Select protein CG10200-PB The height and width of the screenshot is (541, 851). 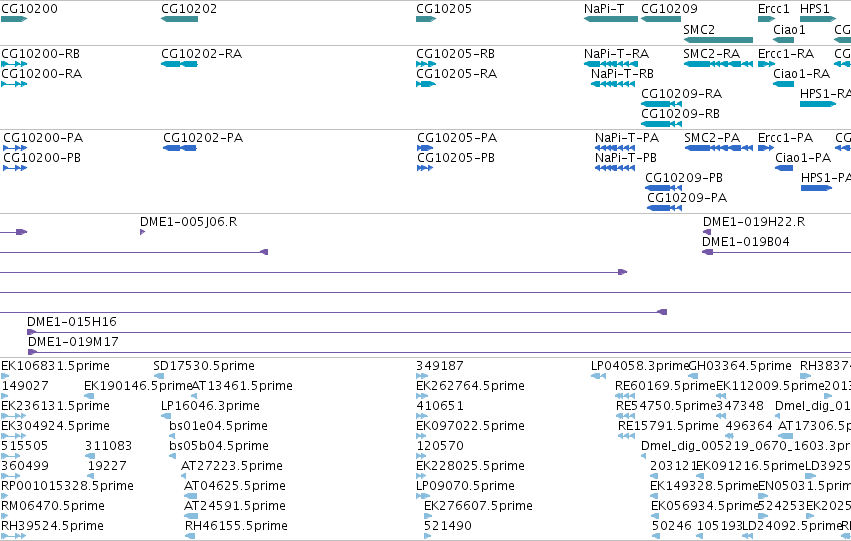tap(42, 158)
